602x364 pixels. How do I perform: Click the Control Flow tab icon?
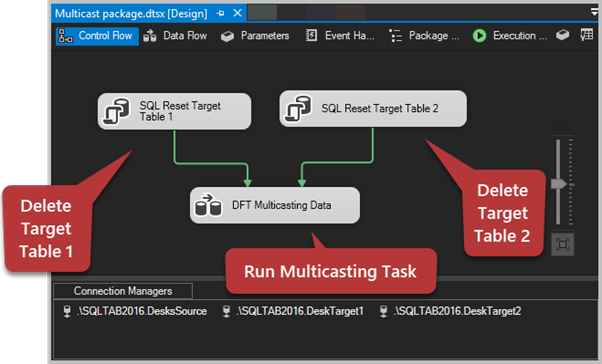tap(65, 36)
